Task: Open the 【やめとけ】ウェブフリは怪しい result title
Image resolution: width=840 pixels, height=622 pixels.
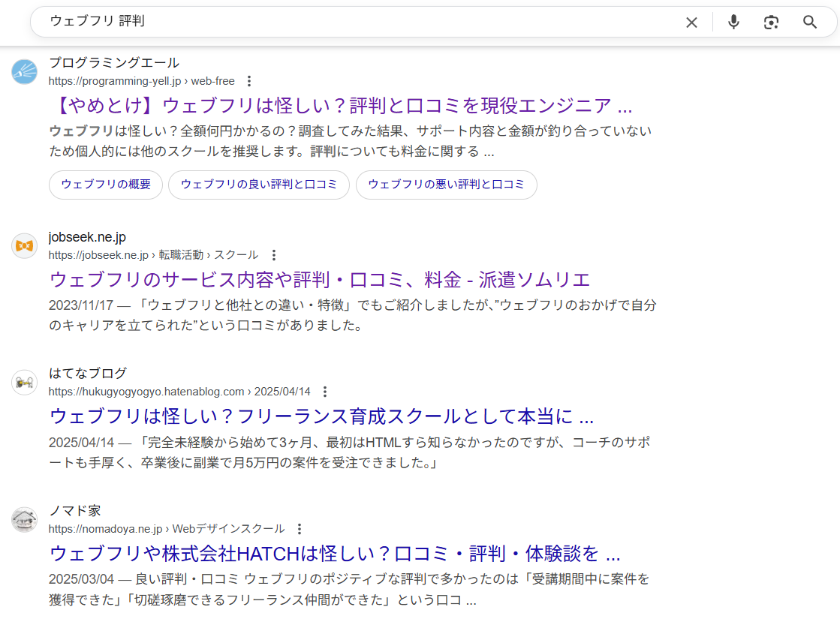Action: [x=341, y=106]
